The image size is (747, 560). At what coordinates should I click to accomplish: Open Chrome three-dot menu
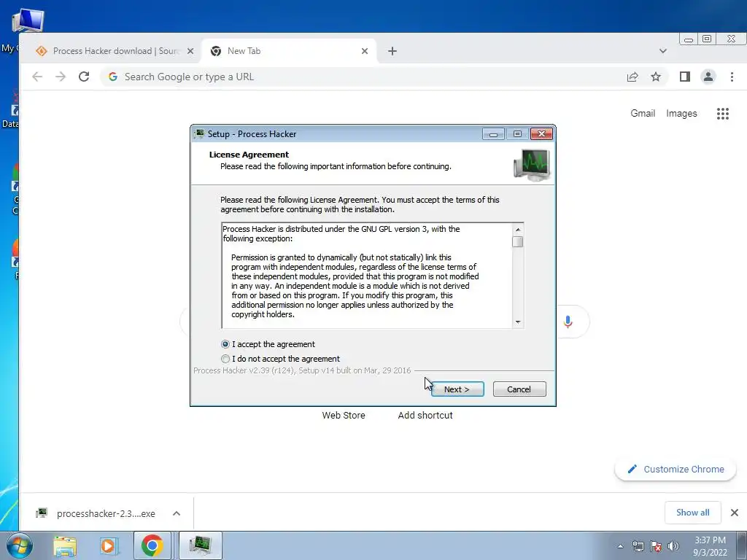732,77
